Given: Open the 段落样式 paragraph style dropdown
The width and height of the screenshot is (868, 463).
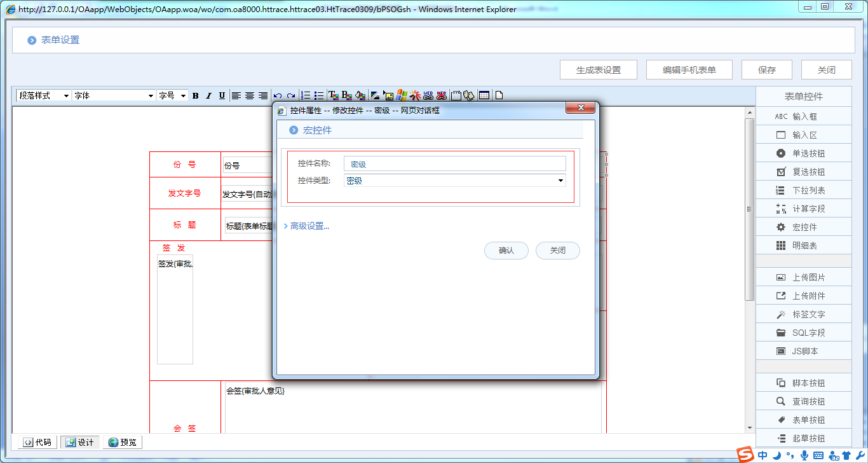Looking at the screenshot, I should click(44, 95).
